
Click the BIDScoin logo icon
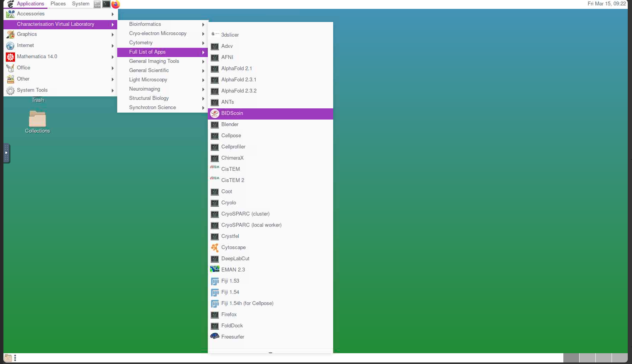coord(215,113)
